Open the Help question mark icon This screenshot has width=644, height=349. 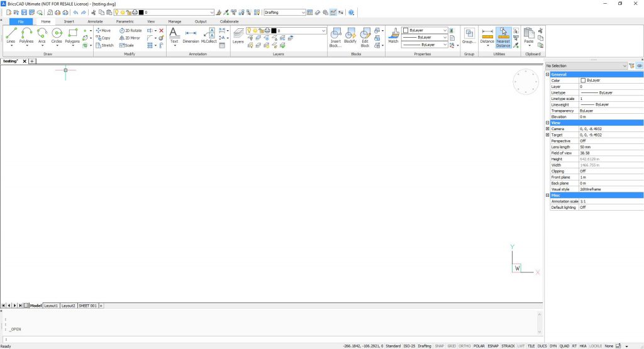click(351, 13)
